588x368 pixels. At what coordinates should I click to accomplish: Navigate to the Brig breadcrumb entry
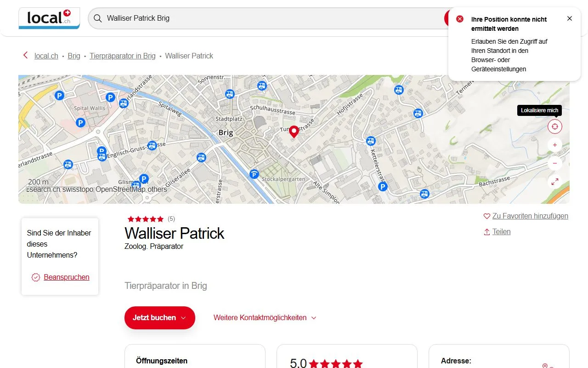[x=73, y=56]
